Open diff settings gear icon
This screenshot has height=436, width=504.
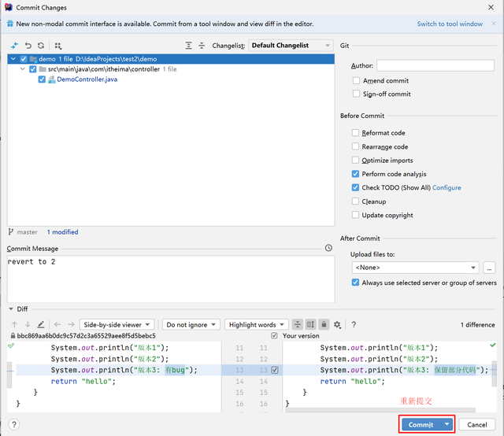337,324
